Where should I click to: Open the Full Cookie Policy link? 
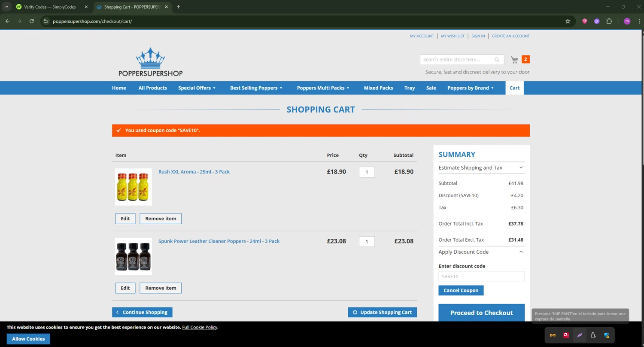tap(200, 327)
